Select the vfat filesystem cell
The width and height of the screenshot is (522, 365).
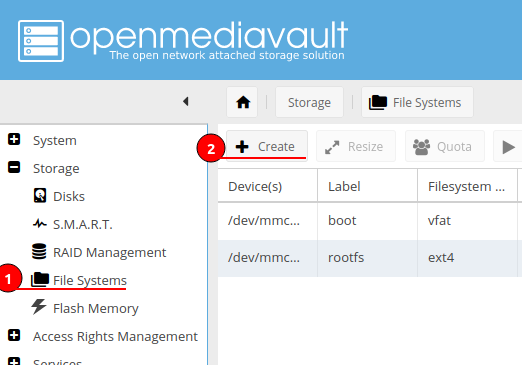tap(467, 221)
